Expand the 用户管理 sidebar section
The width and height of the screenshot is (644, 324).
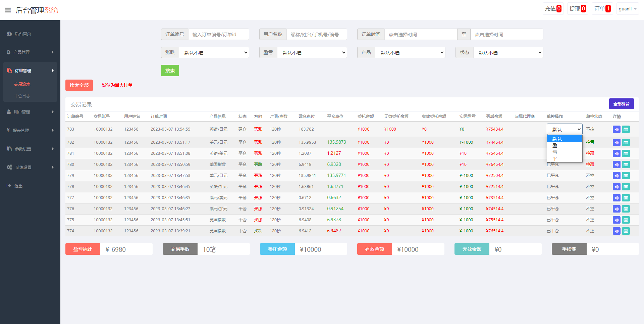[x=30, y=112]
